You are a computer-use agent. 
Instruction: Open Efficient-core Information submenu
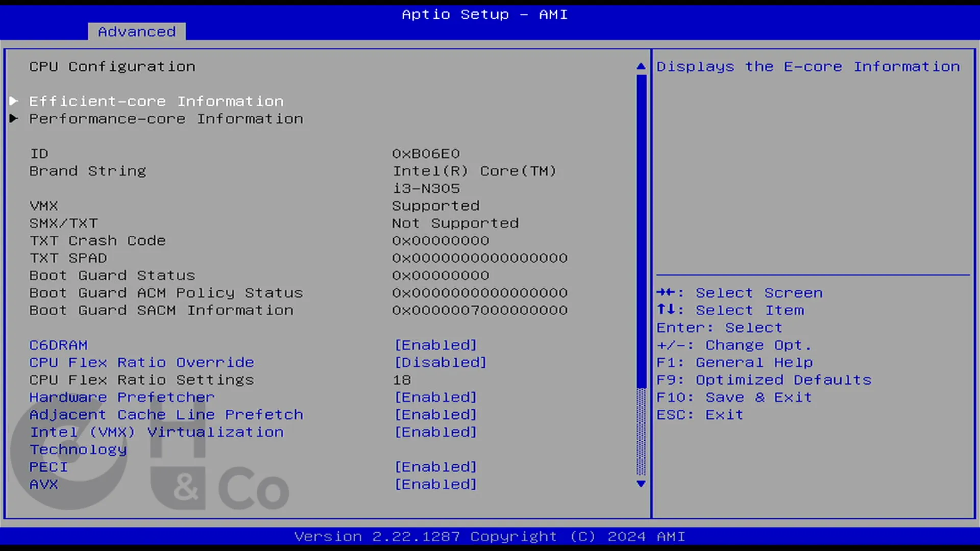tap(156, 101)
